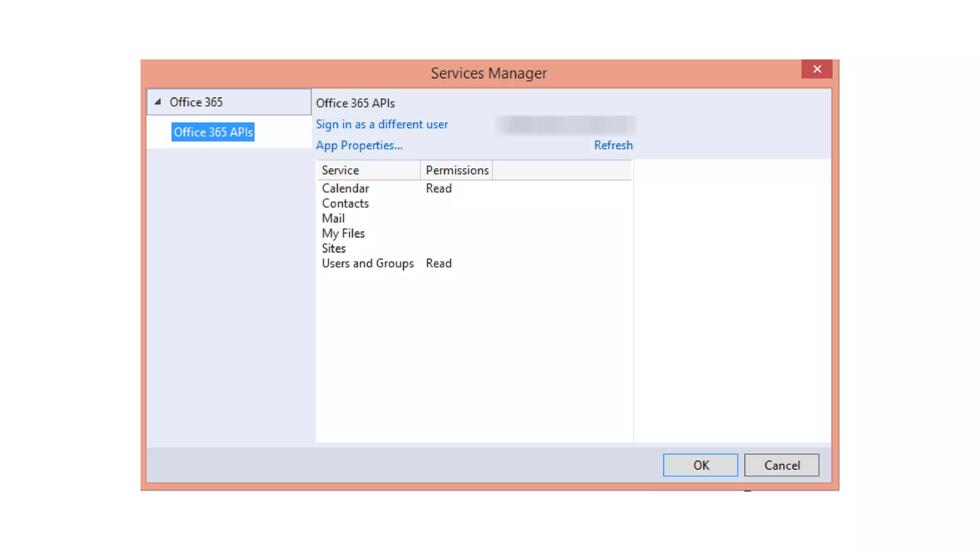The image size is (980, 551).
Task: Click Read permission for Calendar
Action: click(438, 188)
